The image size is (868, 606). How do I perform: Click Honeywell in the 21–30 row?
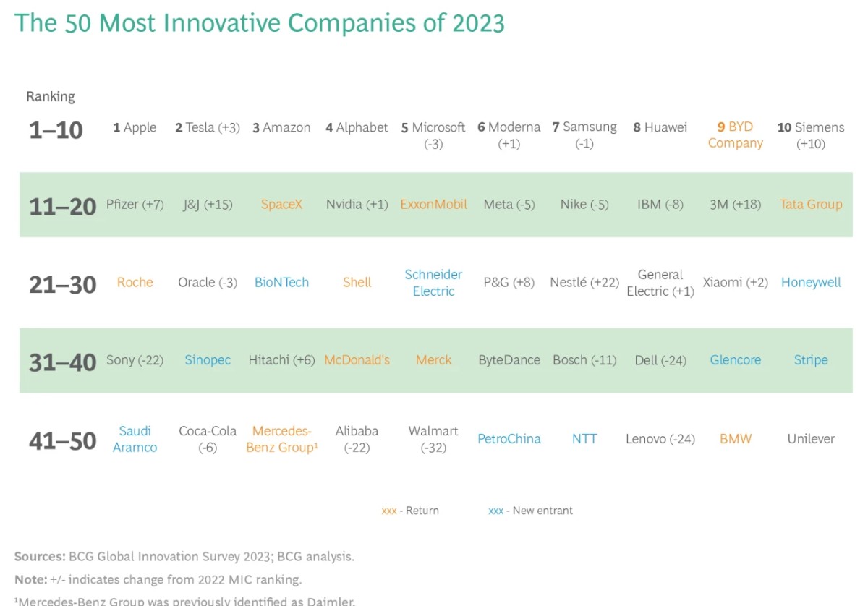click(x=810, y=283)
